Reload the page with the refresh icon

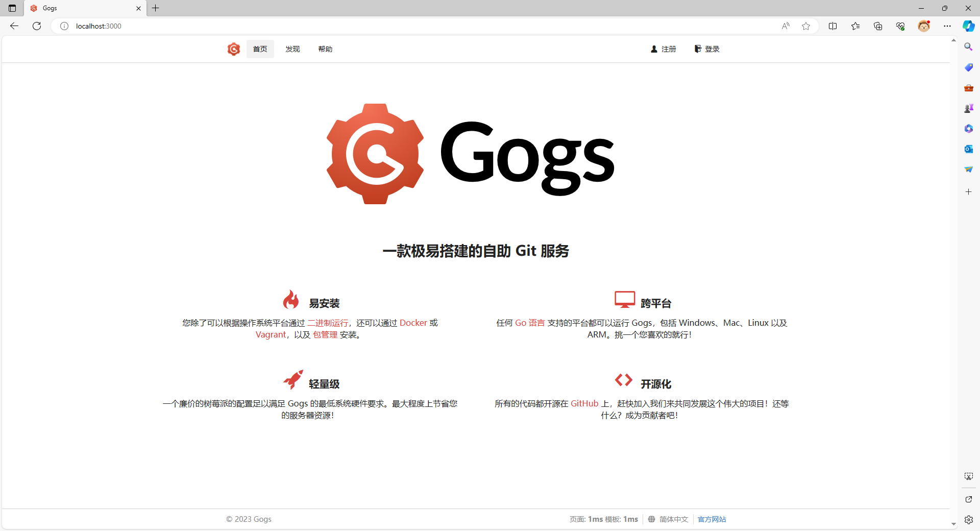click(37, 26)
